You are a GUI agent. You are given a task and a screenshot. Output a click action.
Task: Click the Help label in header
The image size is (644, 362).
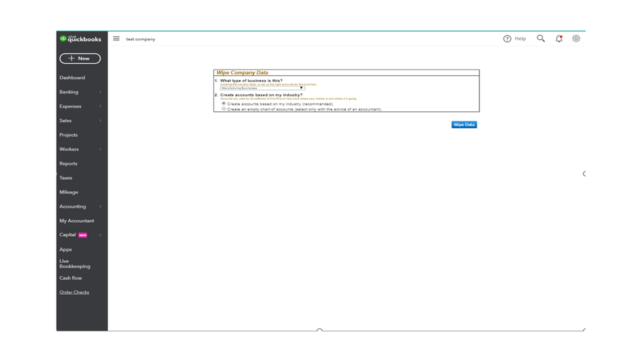coord(520,39)
